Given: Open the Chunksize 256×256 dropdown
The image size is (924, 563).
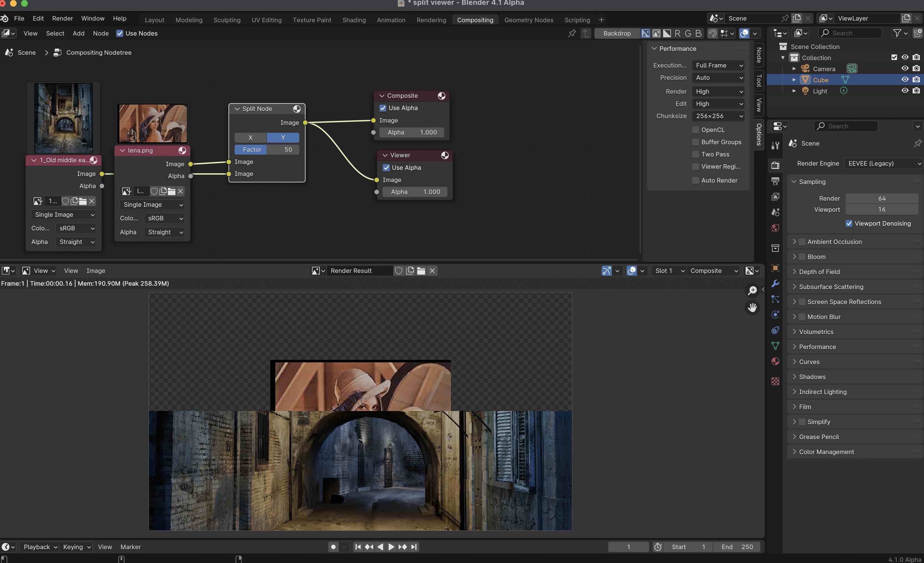Looking at the screenshot, I should click(x=718, y=116).
